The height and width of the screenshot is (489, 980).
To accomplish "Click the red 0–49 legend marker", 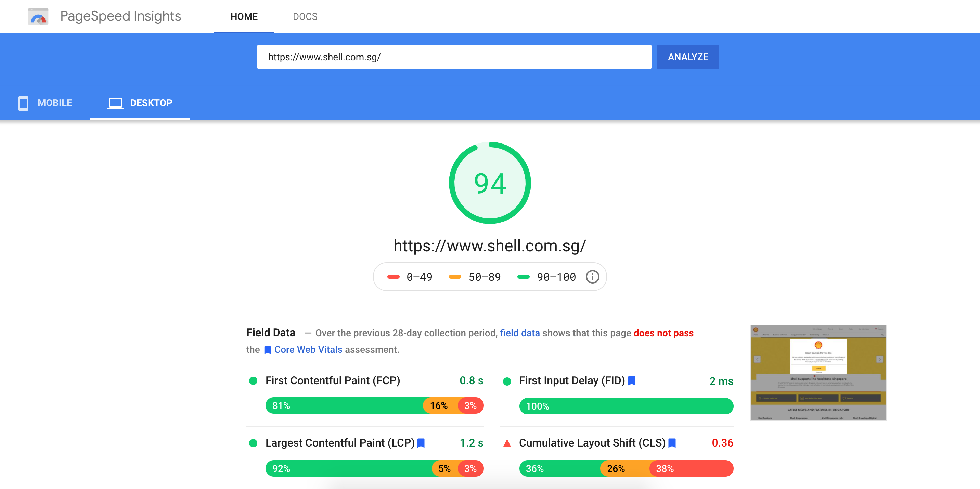I will point(394,277).
